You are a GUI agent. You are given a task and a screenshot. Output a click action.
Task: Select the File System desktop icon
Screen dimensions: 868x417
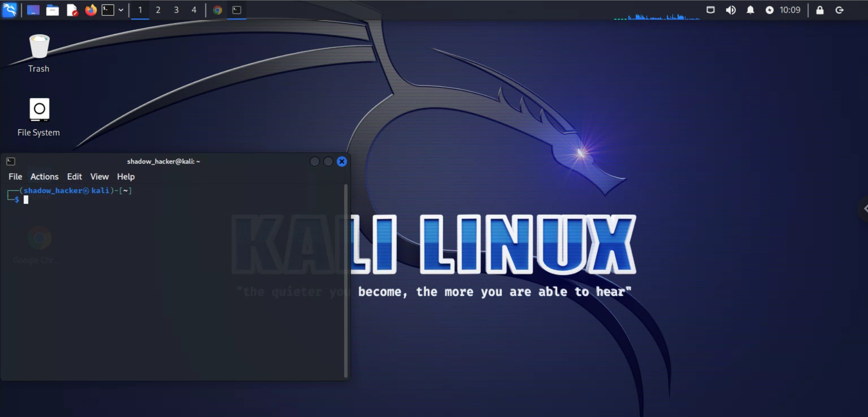(39, 118)
